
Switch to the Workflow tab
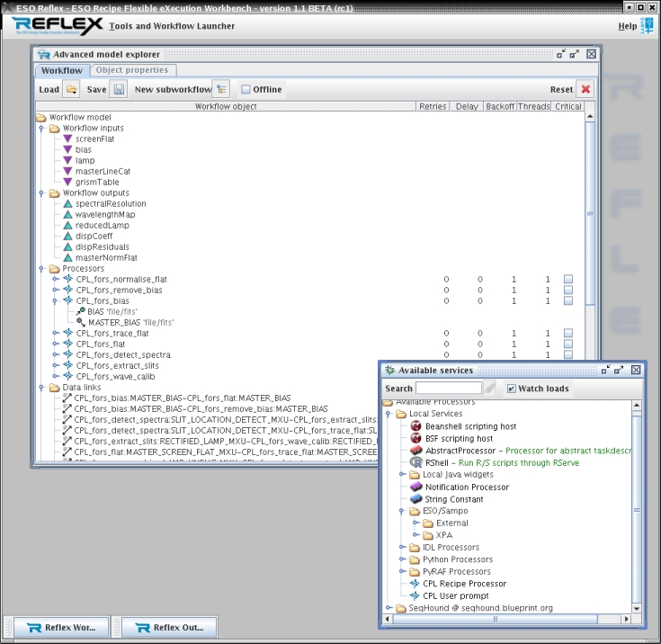tap(62, 70)
